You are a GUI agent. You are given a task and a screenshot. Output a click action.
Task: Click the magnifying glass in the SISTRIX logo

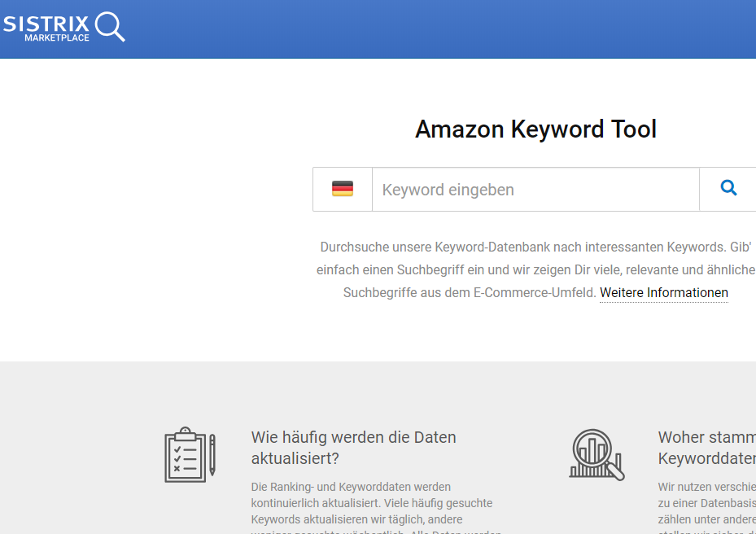(x=110, y=26)
